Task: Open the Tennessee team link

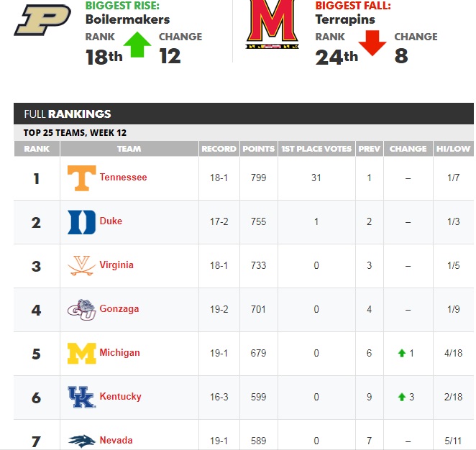Action: click(x=123, y=178)
